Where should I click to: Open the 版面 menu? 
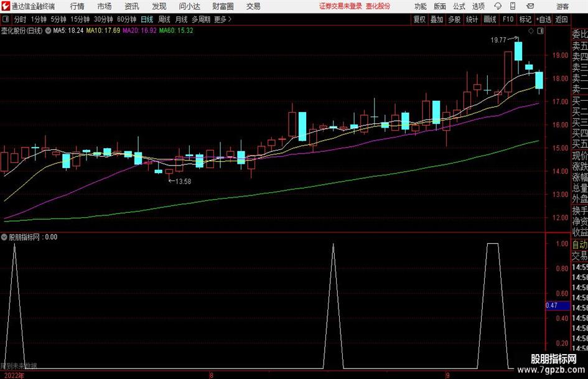click(x=439, y=6)
